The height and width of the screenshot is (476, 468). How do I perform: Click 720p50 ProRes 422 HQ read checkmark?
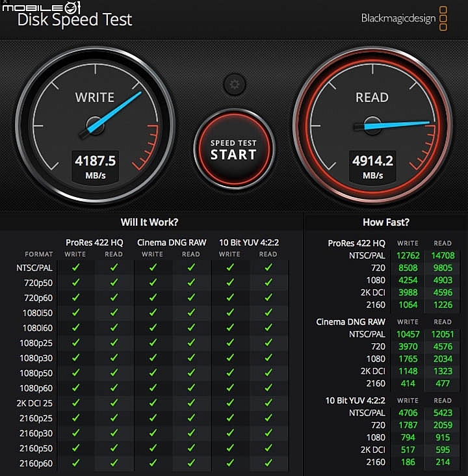(114, 283)
